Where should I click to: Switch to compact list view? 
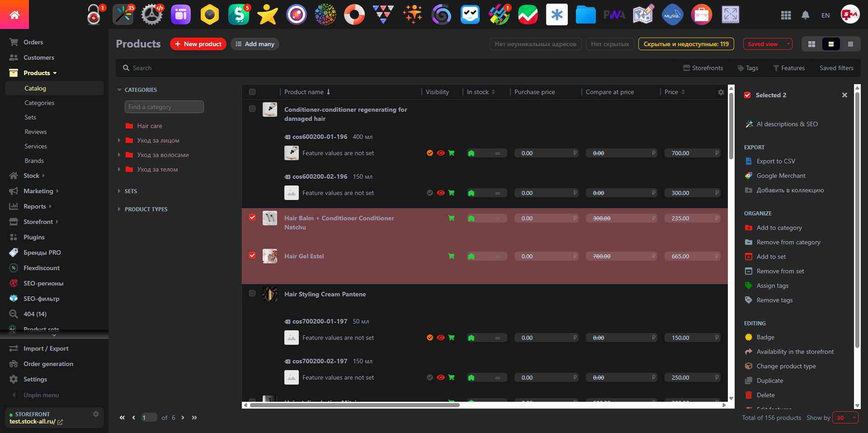point(850,44)
